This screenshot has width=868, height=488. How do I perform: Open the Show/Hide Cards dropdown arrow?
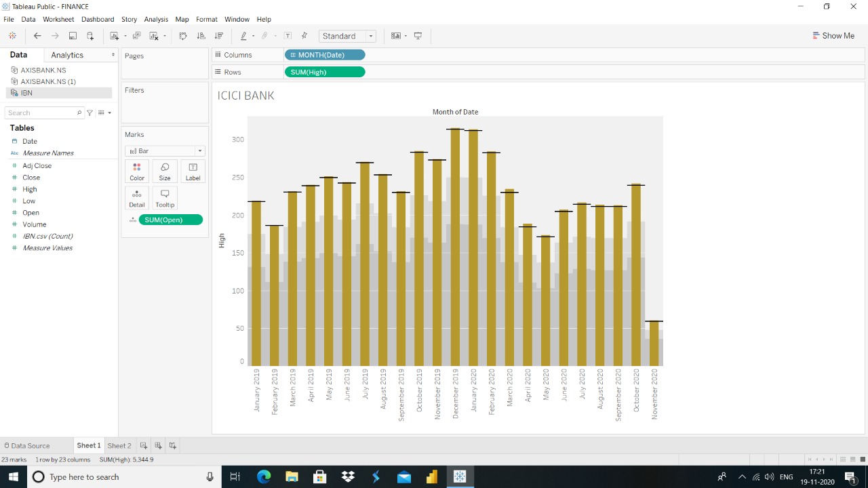(x=406, y=36)
